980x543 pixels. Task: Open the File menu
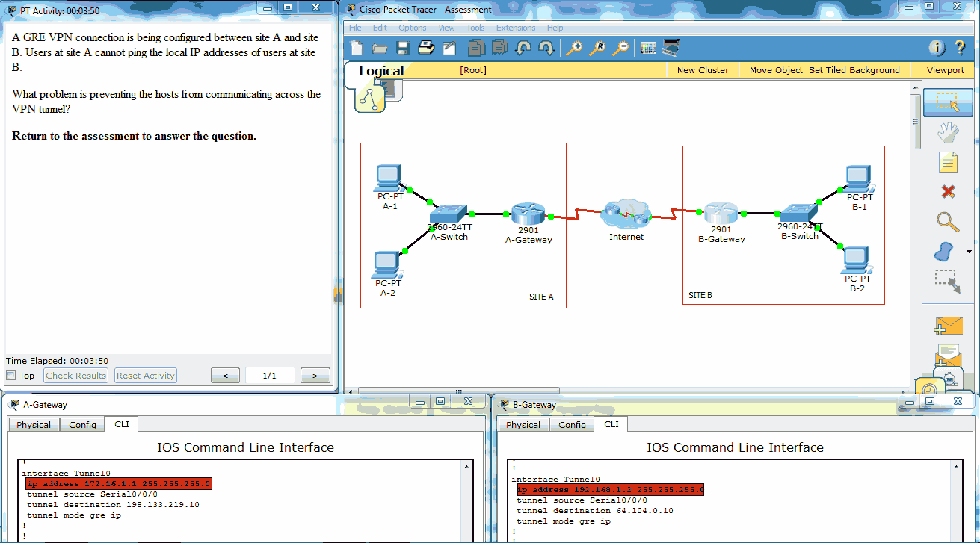click(355, 28)
